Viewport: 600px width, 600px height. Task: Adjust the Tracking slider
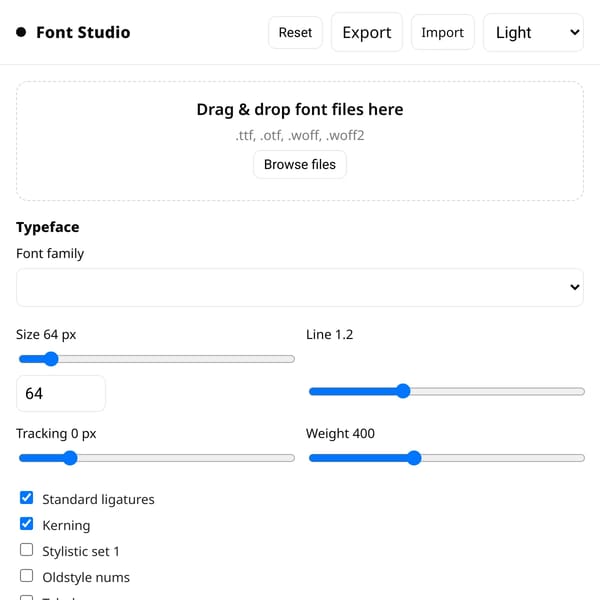157,458
